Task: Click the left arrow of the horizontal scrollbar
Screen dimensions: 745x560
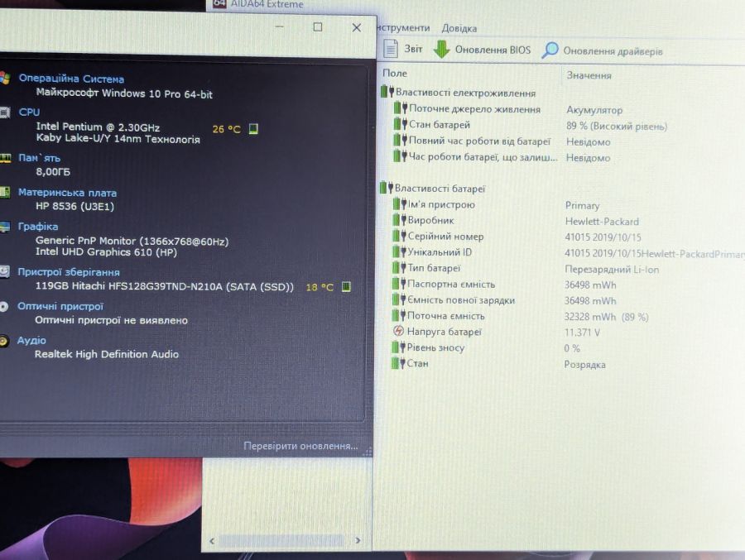Action: point(212,541)
